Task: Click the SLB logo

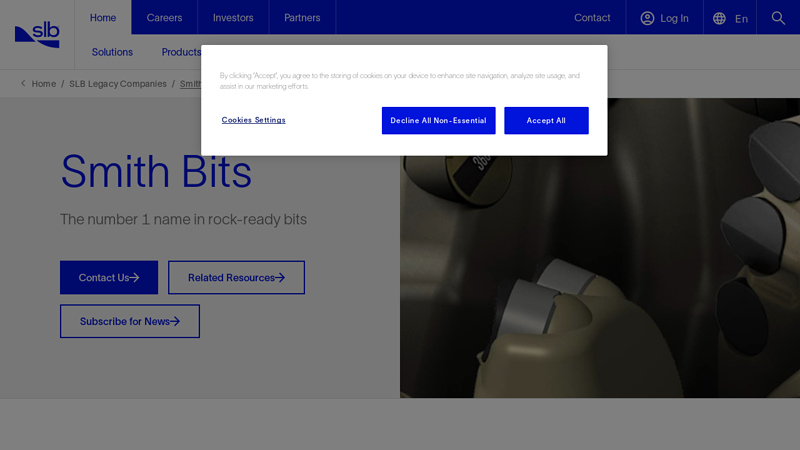Action: (37, 35)
